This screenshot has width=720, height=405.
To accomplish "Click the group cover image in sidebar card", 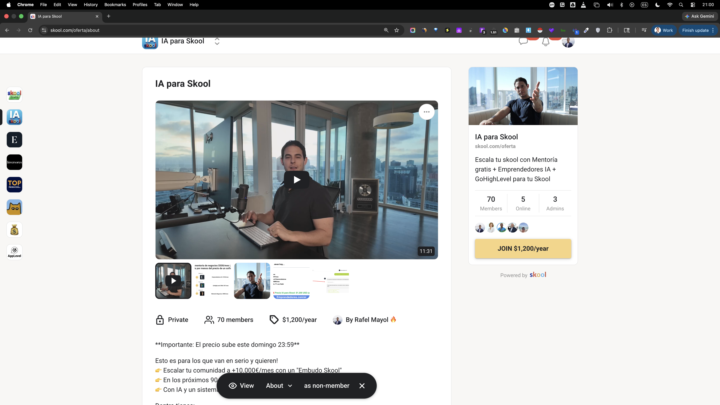I will click(x=523, y=96).
